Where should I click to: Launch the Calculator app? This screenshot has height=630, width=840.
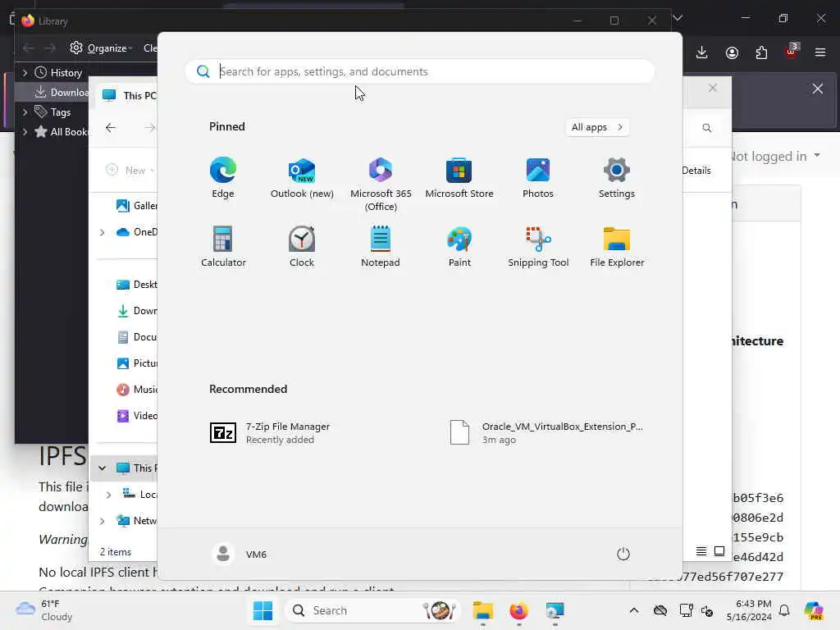223,246
